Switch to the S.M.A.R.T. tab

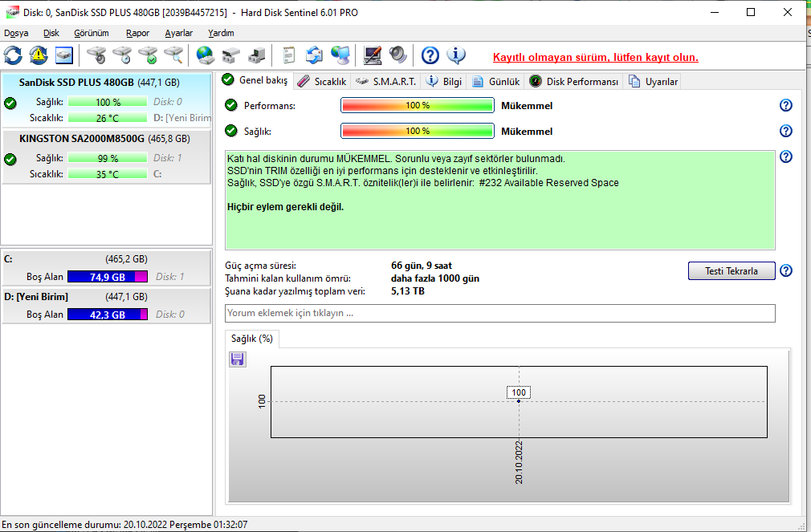386,81
